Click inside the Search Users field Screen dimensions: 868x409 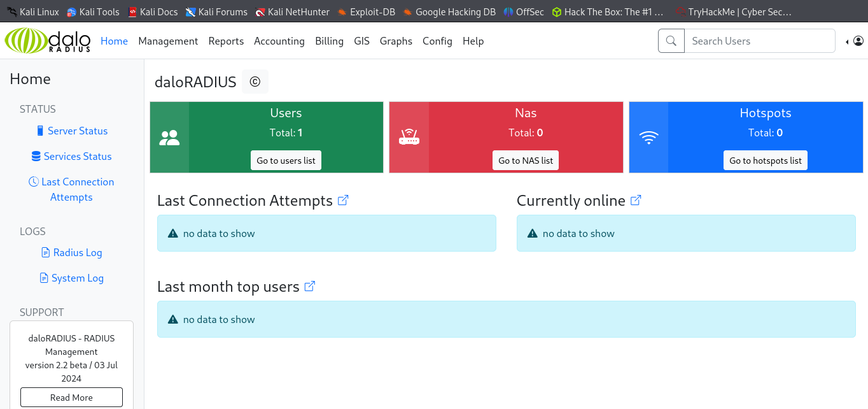coord(760,41)
